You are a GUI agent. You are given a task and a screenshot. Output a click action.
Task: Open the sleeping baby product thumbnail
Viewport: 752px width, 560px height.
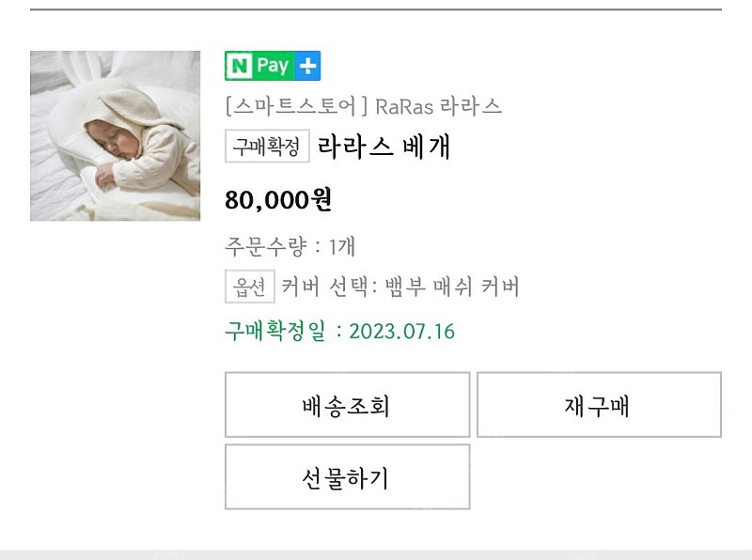point(115,135)
